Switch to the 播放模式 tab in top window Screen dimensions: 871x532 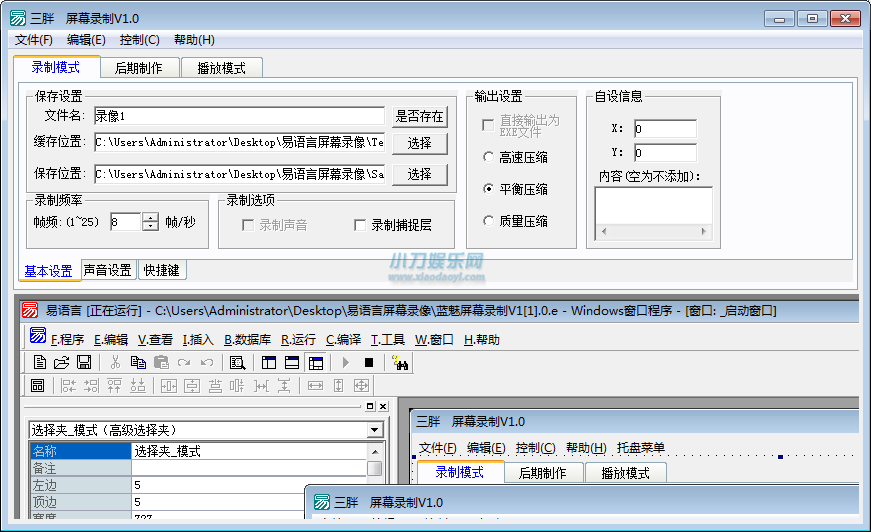pos(222,68)
